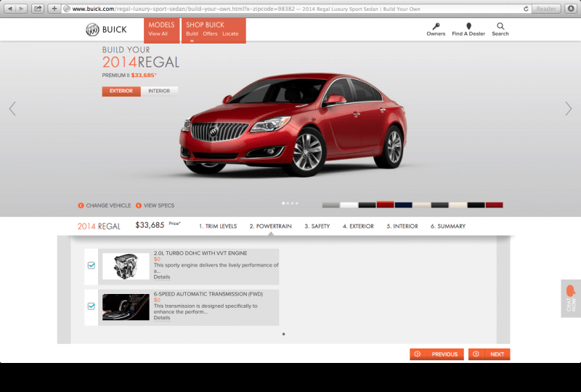Image resolution: width=581 pixels, height=392 pixels.
Task: Click the Next button arrow icon
Action: pos(476,354)
